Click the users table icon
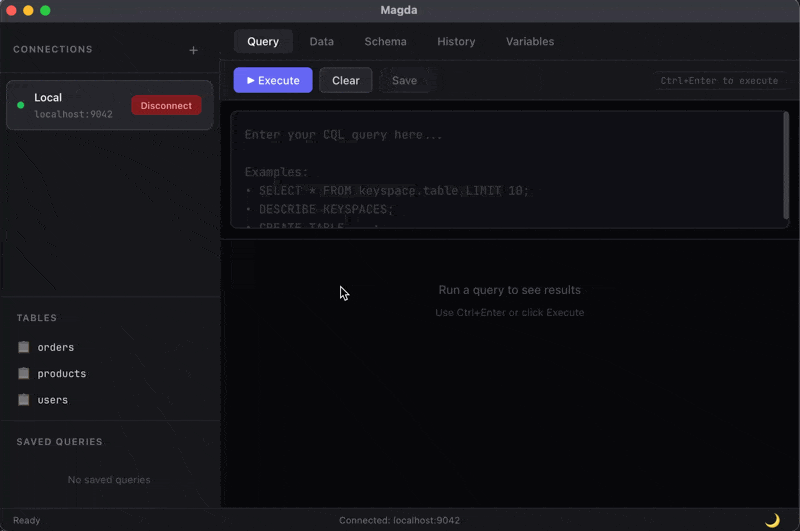800x531 pixels. point(23,399)
